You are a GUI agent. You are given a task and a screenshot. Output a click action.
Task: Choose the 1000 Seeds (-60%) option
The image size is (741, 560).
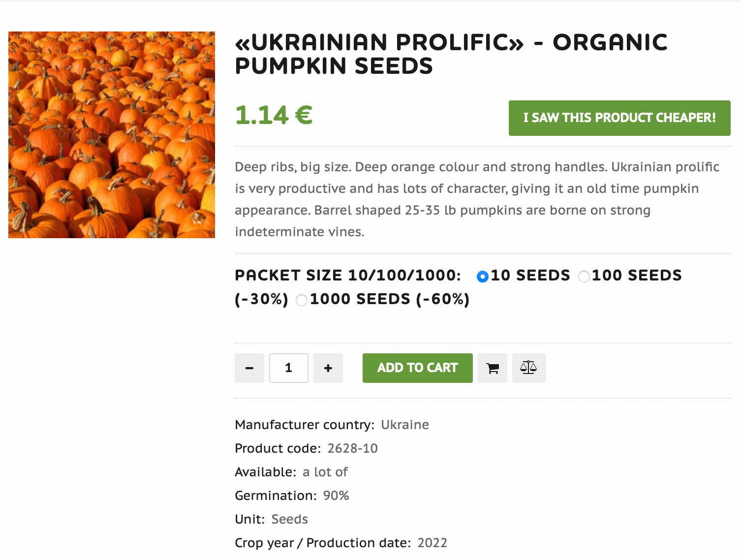pos(302,300)
